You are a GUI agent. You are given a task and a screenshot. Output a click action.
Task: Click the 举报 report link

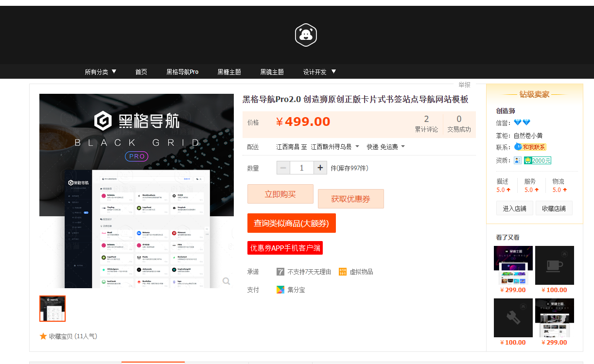(464, 85)
